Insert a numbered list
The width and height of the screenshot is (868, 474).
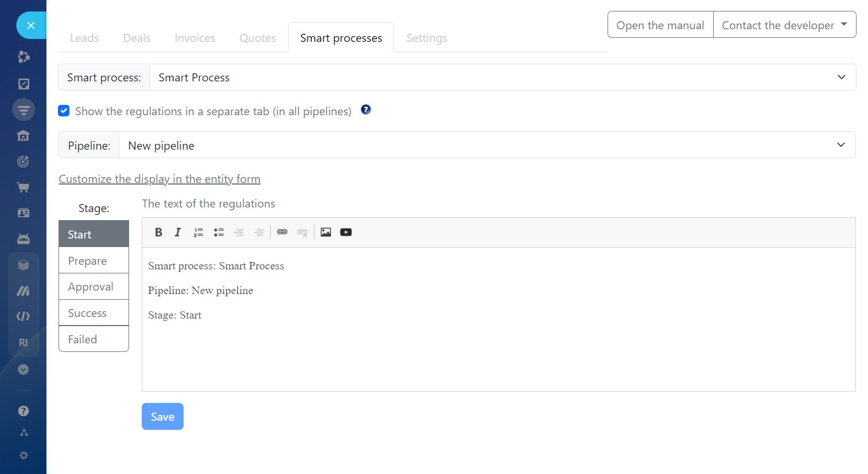tap(198, 232)
